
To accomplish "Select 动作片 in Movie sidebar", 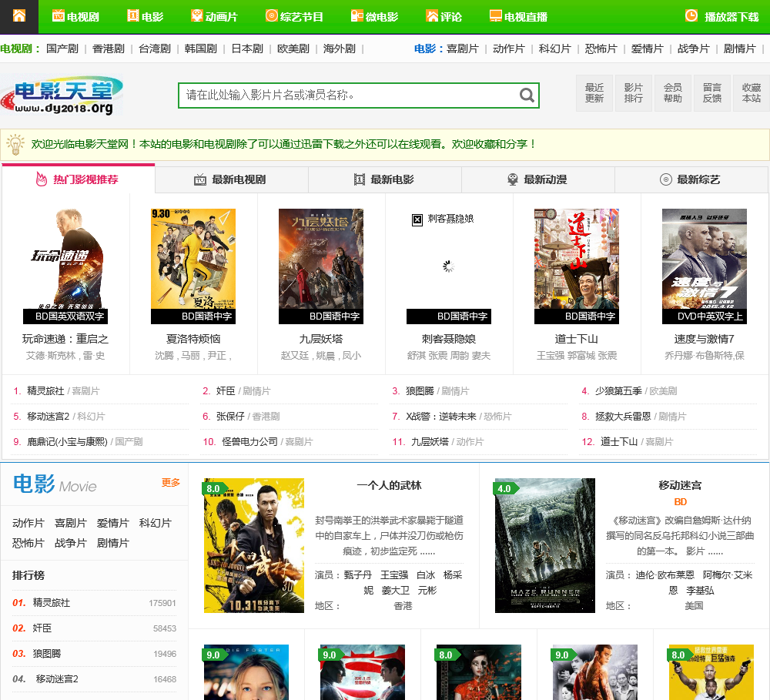I will pyautogui.click(x=28, y=523).
